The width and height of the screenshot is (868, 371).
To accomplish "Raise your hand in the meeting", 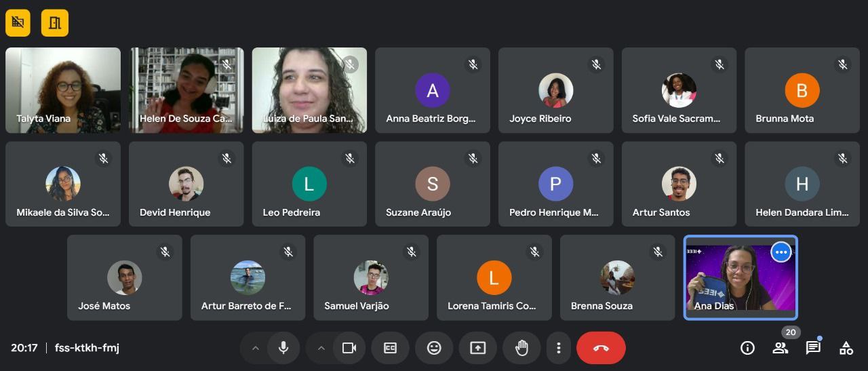I will [x=521, y=348].
